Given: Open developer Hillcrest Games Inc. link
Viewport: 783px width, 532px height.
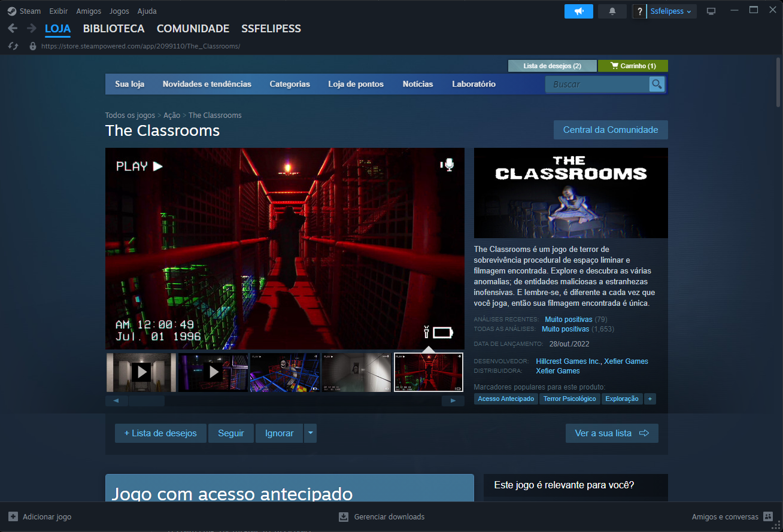Looking at the screenshot, I should tap(568, 361).
